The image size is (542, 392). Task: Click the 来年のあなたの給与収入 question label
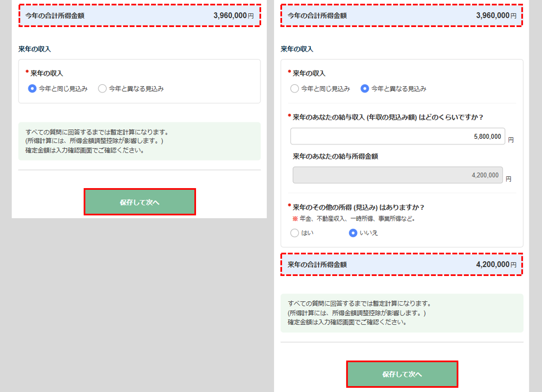point(388,117)
